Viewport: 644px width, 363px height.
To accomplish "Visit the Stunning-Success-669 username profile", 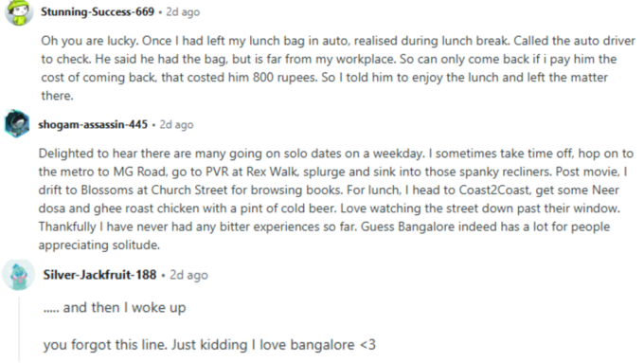I will (98, 11).
